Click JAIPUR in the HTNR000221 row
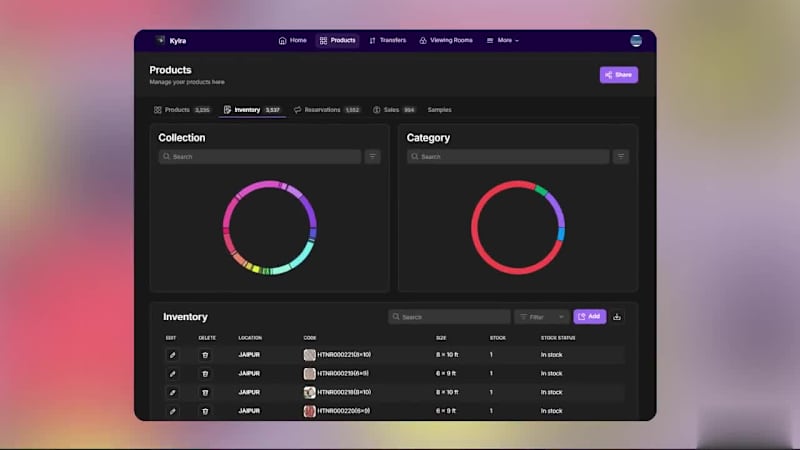The image size is (800, 450). point(249,355)
